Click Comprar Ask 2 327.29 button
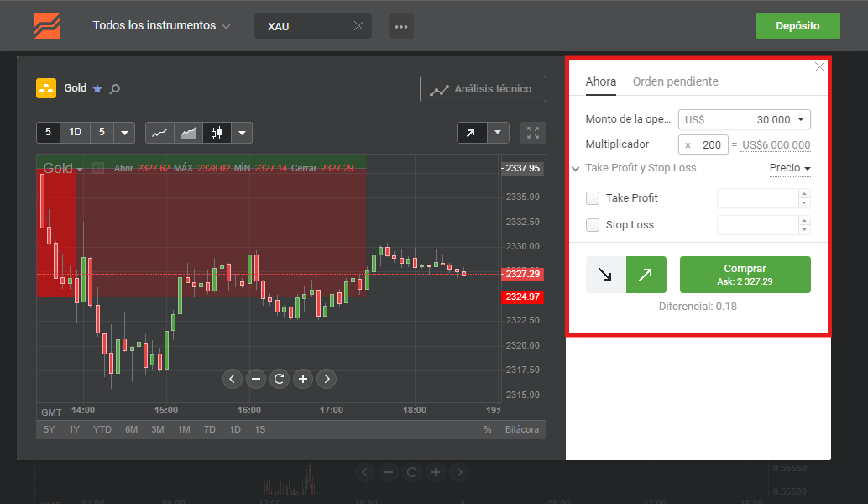 (745, 275)
